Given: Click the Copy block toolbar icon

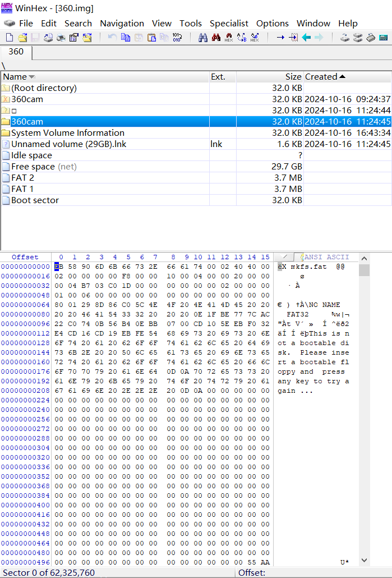Looking at the screenshot, I should tap(126, 38).
